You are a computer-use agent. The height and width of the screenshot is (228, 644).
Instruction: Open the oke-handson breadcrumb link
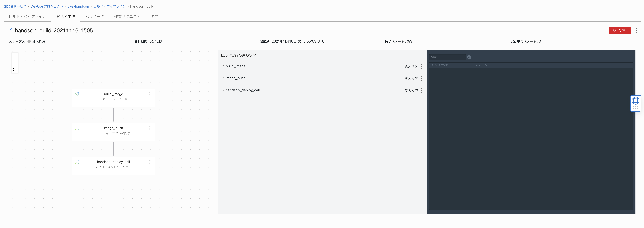pyautogui.click(x=78, y=6)
